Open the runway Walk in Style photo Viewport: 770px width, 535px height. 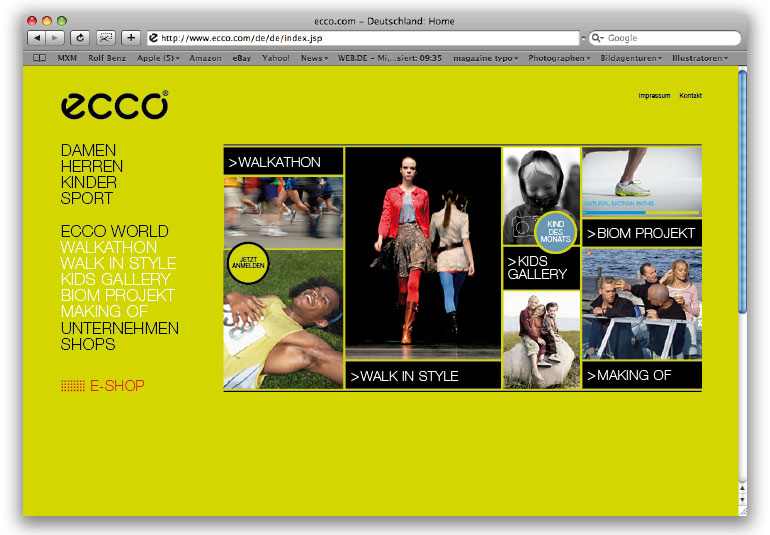coord(422,253)
